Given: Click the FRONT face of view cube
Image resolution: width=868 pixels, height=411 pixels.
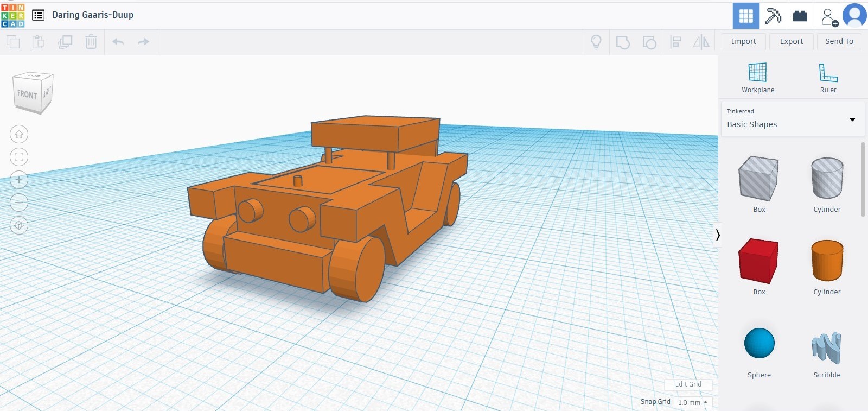Looking at the screenshot, I should [27, 94].
